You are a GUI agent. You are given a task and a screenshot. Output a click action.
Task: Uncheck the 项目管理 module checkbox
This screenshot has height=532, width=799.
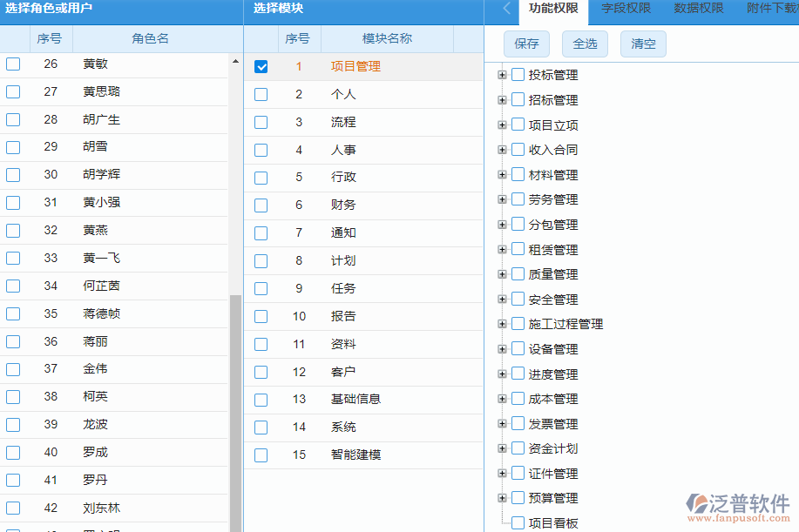(x=261, y=66)
